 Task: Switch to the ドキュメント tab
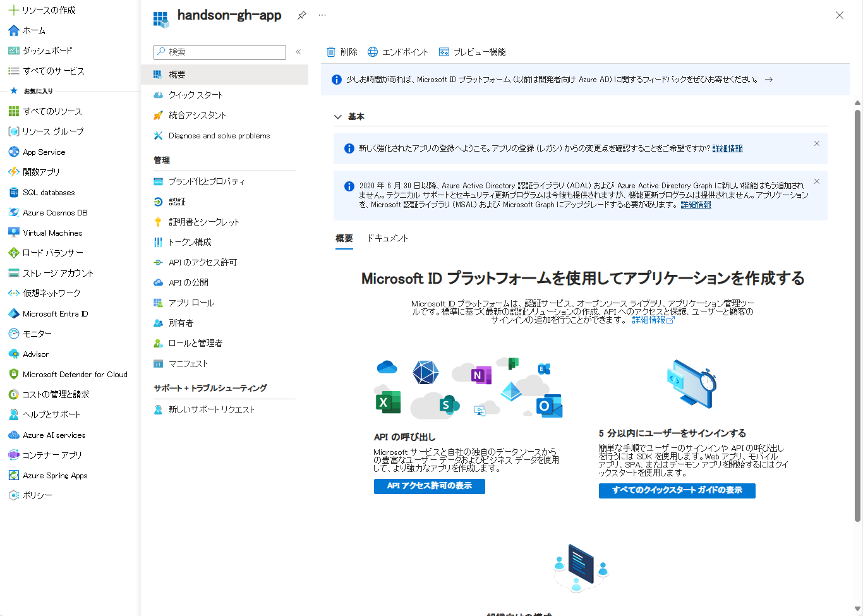388,238
